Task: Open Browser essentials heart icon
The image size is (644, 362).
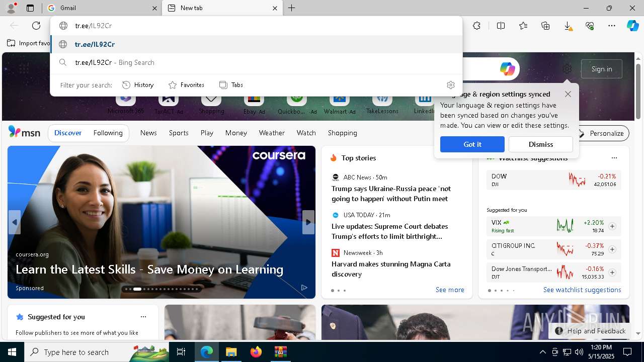Action: [590, 26]
